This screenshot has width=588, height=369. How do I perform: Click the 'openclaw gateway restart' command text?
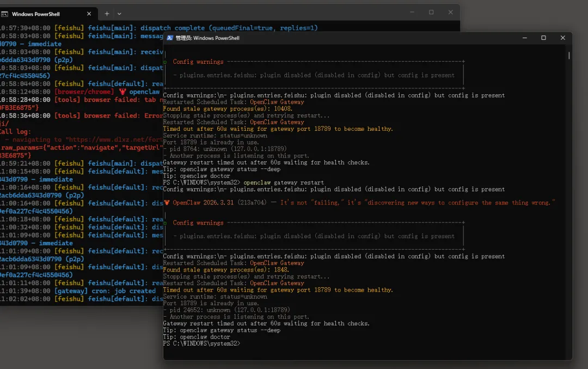coord(284,183)
